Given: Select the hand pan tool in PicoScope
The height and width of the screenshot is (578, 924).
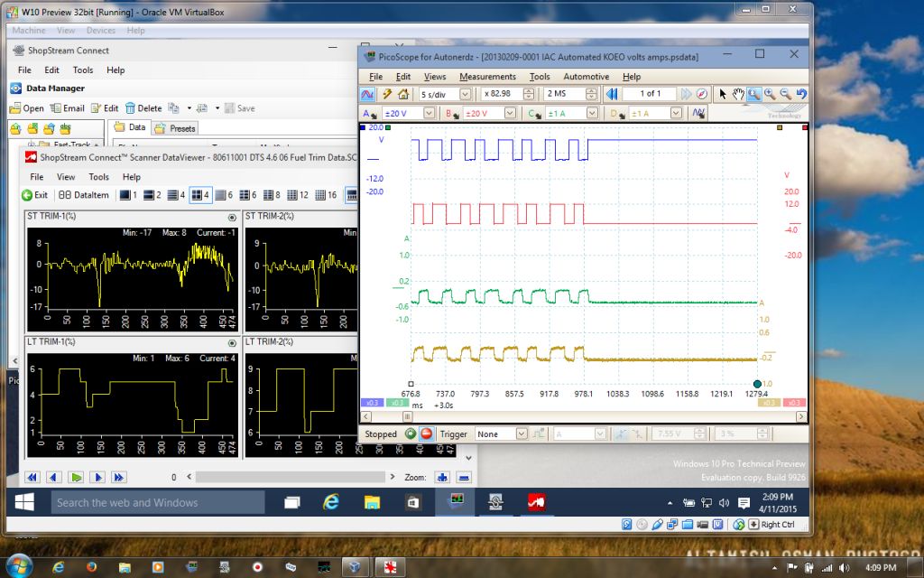Looking at the screenshot, I should pos(738,94).
